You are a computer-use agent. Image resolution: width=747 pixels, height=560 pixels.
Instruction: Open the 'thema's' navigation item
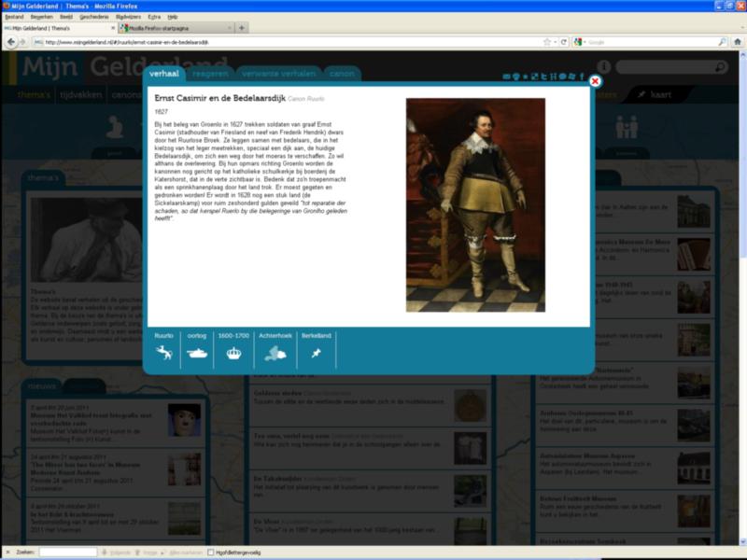coord(34,94)
